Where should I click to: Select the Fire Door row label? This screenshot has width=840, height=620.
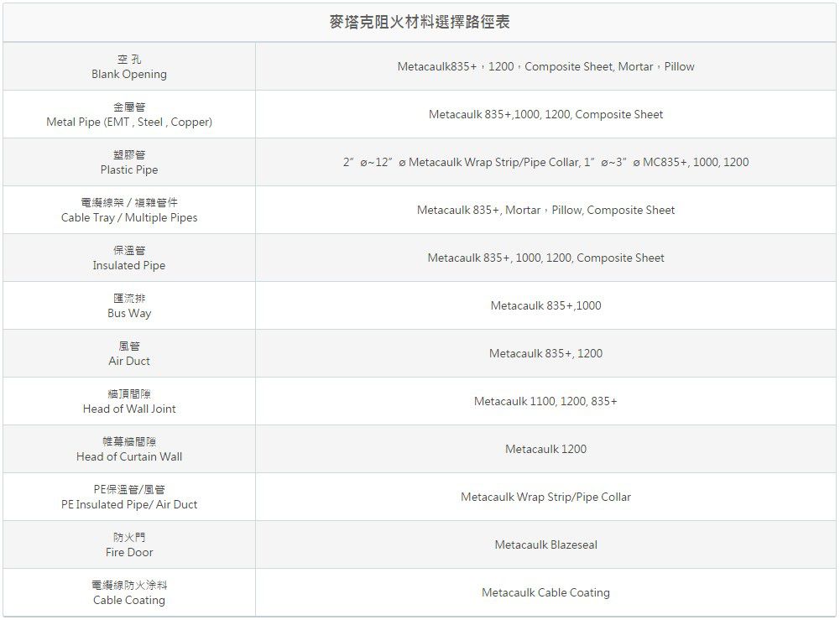[129, 544]
